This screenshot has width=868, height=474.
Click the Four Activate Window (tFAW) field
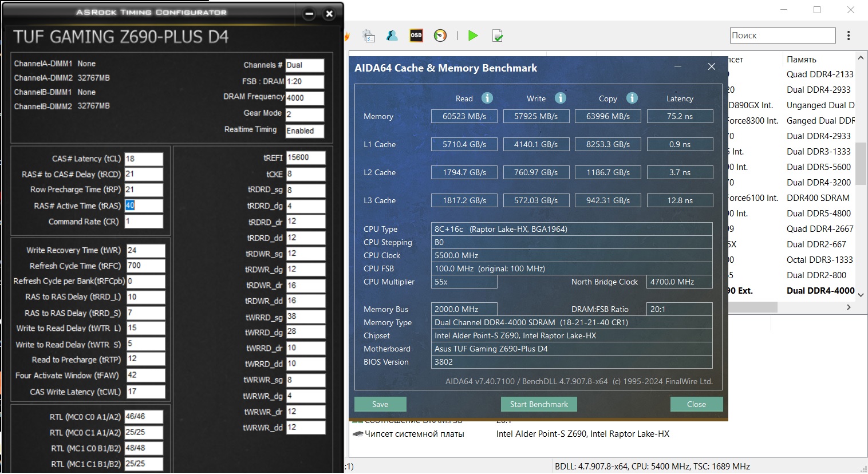tap(145, 376)
